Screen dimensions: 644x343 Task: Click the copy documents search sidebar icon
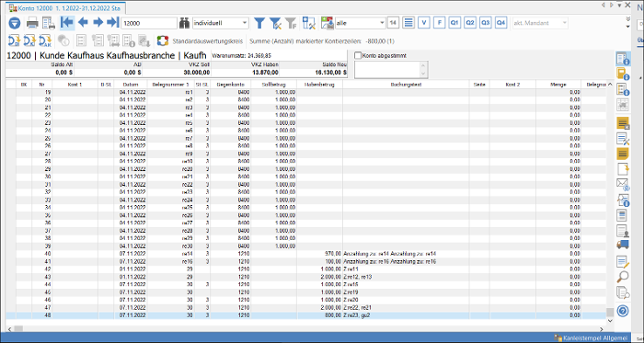tap(623, 292)
